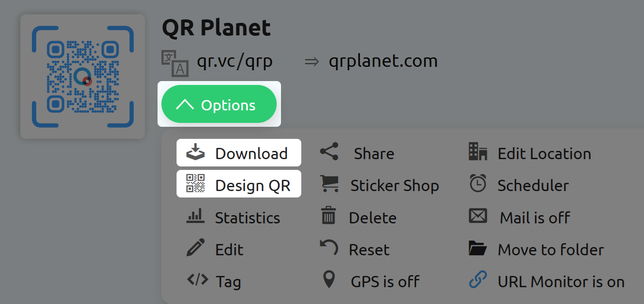Toggle URL Monitor is on label
Viewport: 644px width, 304px height.
561,282
